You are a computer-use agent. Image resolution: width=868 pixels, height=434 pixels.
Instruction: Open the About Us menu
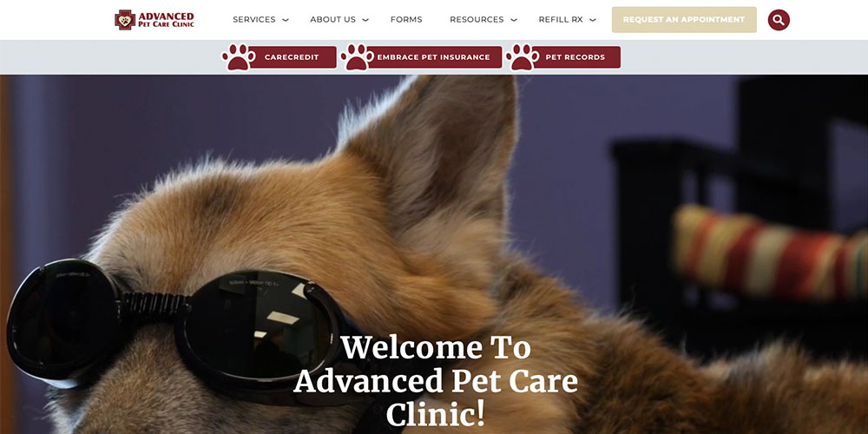[332, 19]
